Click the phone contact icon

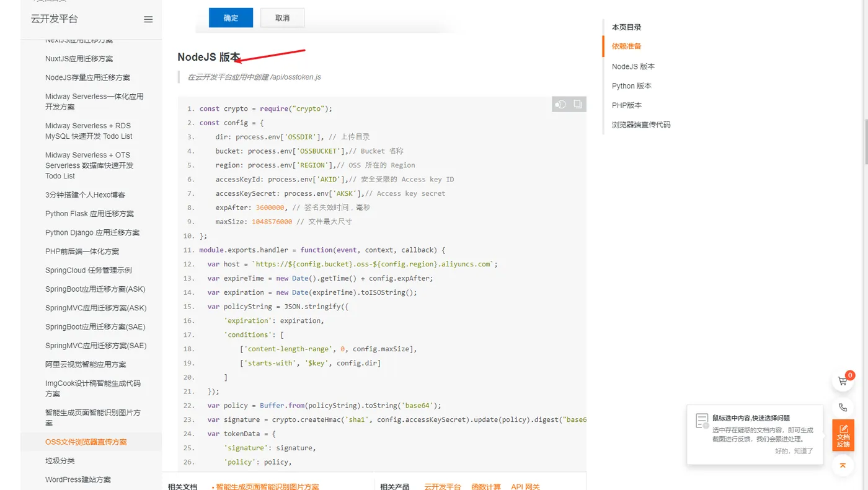pos(843,408)
